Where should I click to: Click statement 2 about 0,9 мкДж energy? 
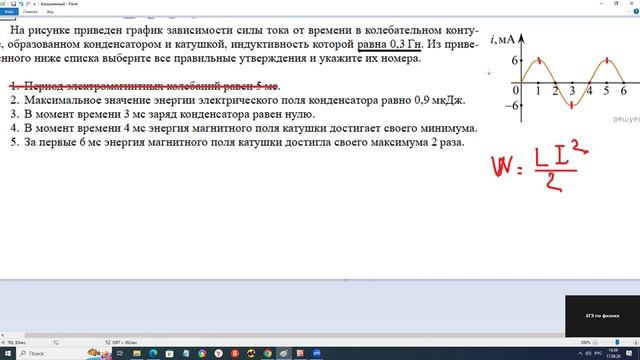pyautogui.click(x=238, y=100)
